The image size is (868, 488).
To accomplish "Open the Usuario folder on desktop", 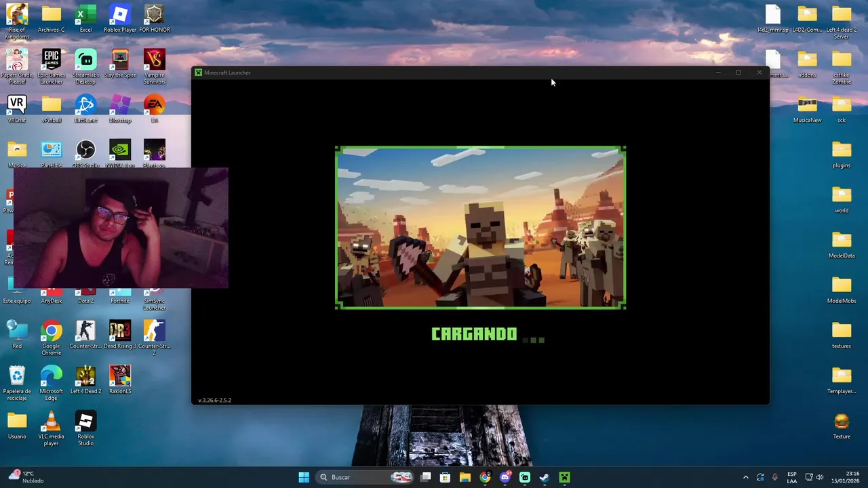I will [17, 425].
